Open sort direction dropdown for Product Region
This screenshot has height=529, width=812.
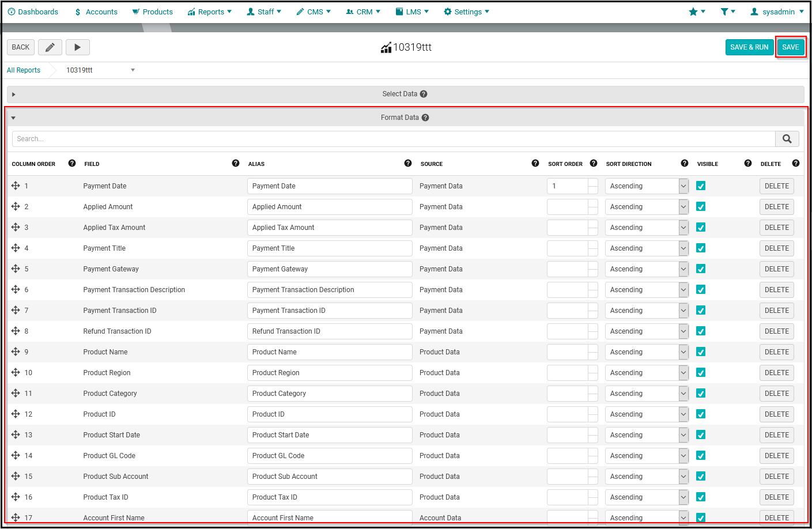[x=647, y=373]
